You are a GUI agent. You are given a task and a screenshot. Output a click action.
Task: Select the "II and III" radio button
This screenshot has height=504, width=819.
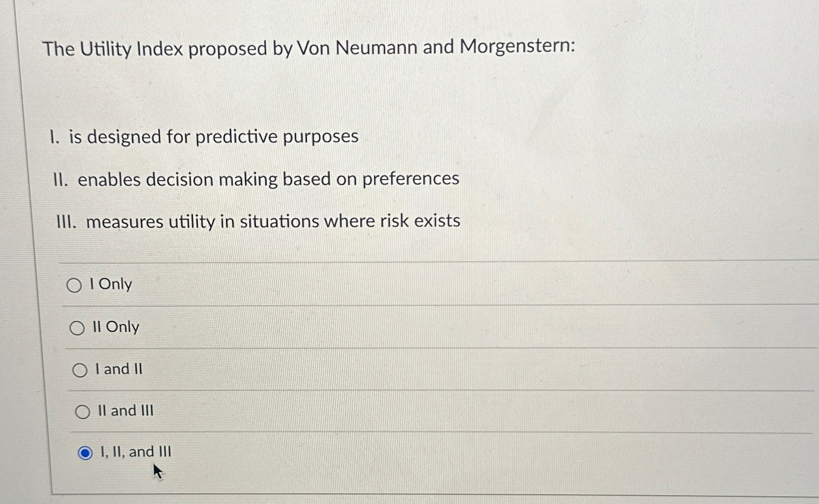pos(84,411)
